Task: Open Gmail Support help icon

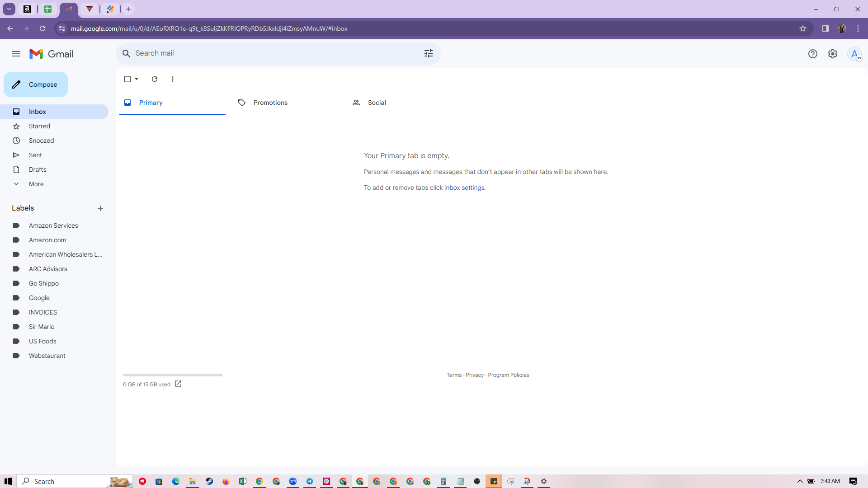Action: 813,54
